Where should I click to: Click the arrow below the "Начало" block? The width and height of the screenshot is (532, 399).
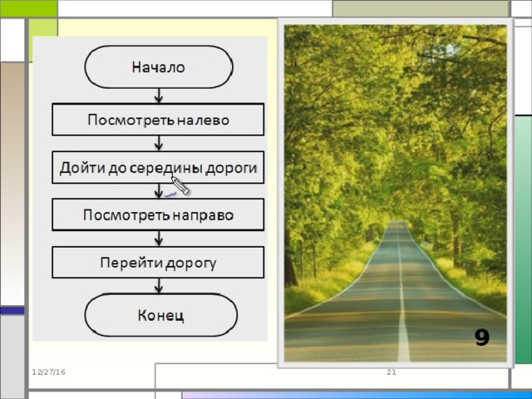tap(159, 96)
